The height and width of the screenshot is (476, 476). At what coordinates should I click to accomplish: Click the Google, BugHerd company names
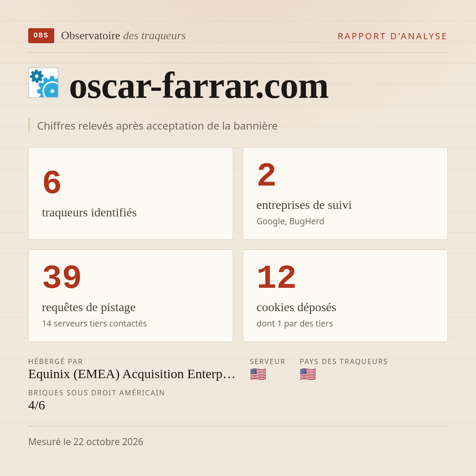point(290,221)
